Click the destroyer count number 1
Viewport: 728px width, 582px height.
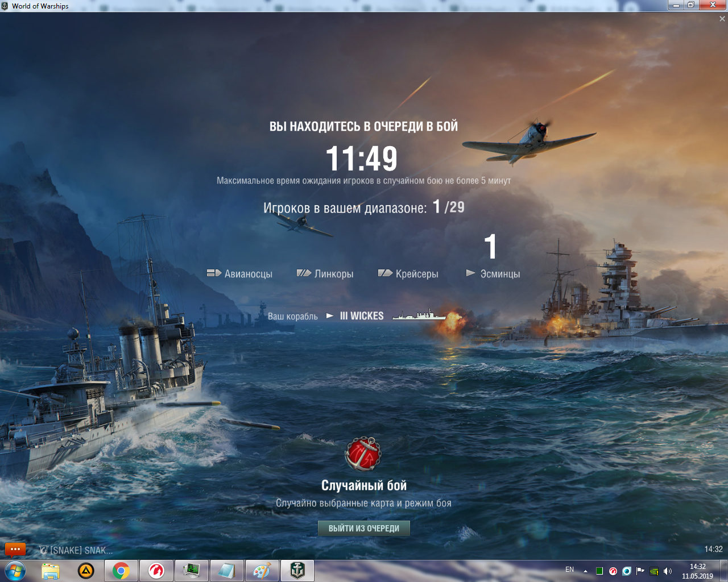(490, 247)
